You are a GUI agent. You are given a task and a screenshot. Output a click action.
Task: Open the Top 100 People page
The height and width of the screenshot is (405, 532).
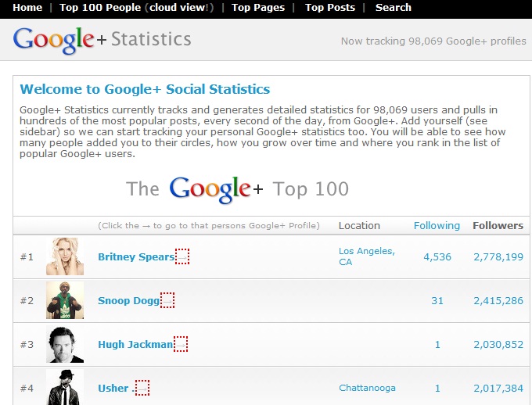pos(100,8)
